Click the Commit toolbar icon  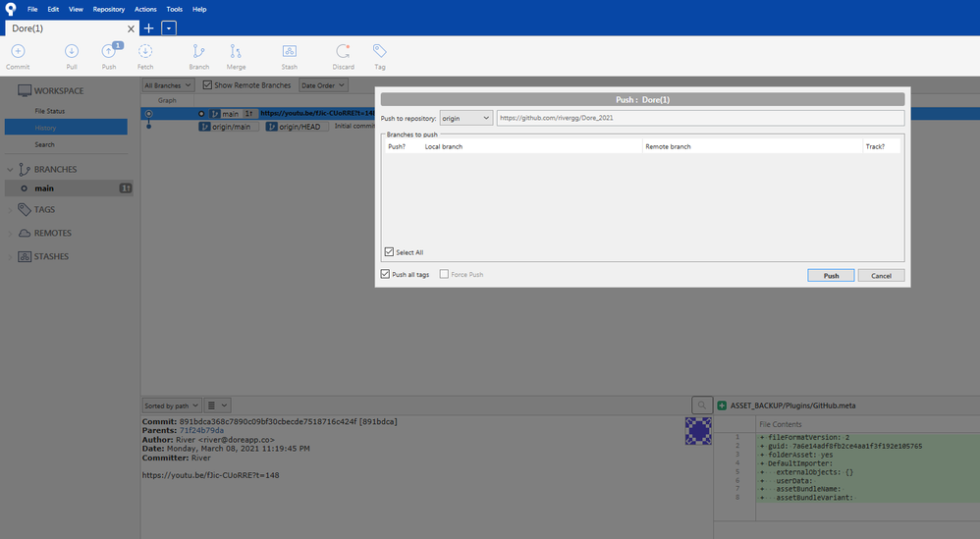[x=18, y=51]
